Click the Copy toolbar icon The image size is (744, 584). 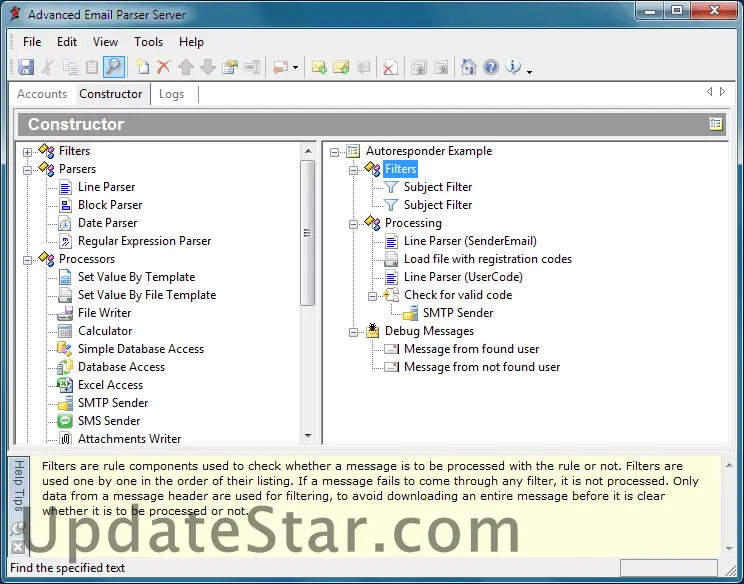point(70,67)
